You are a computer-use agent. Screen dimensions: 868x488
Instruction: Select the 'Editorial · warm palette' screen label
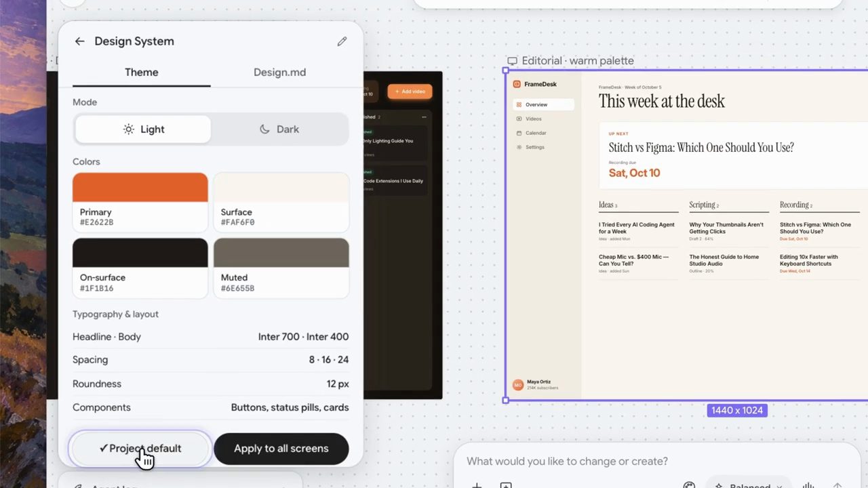pyautogui.click(x=578, y=61)
